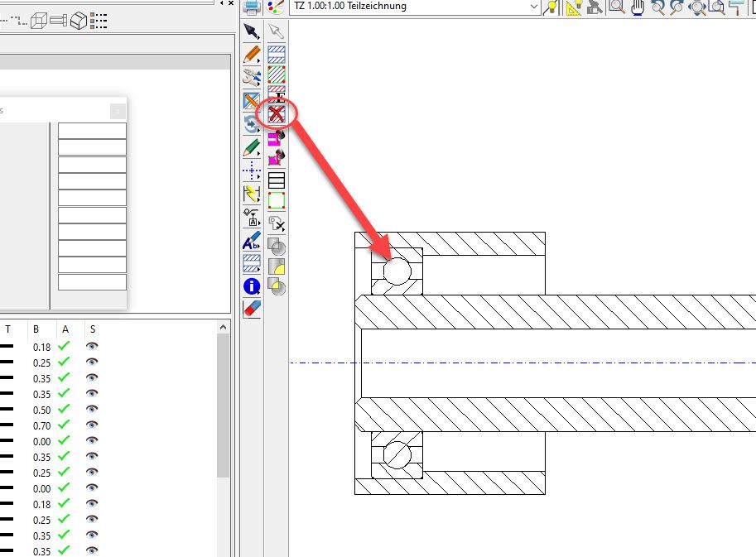This screenshot has height=557, width=756.
Task: Close the small floating dialog
Action: 118,110
